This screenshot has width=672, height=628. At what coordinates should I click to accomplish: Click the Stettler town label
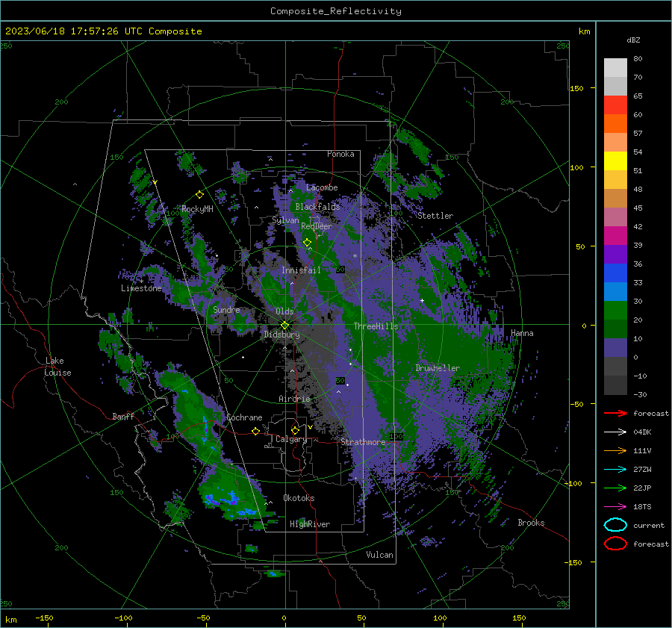(x=435, y=216)
